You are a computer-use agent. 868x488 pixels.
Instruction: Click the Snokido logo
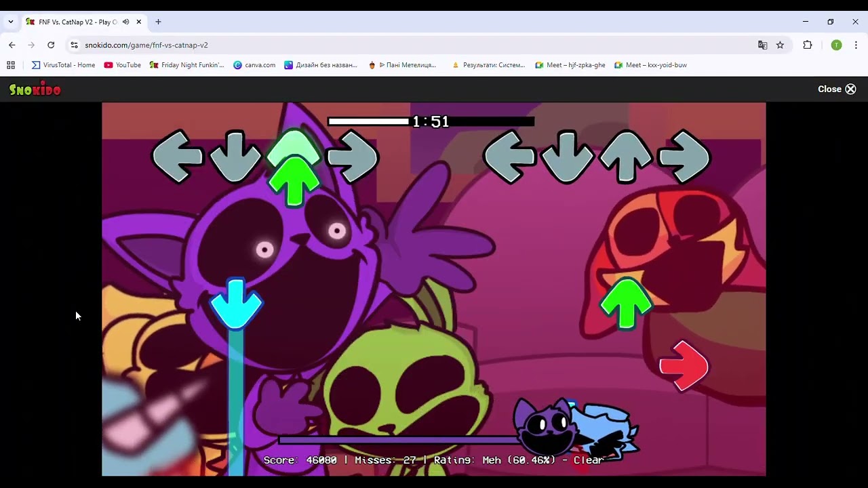point(35,89)
